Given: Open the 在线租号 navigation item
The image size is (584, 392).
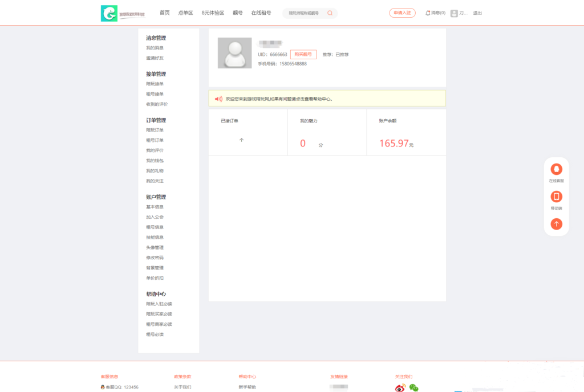Looking at the screenshot, I should [261, 13].
